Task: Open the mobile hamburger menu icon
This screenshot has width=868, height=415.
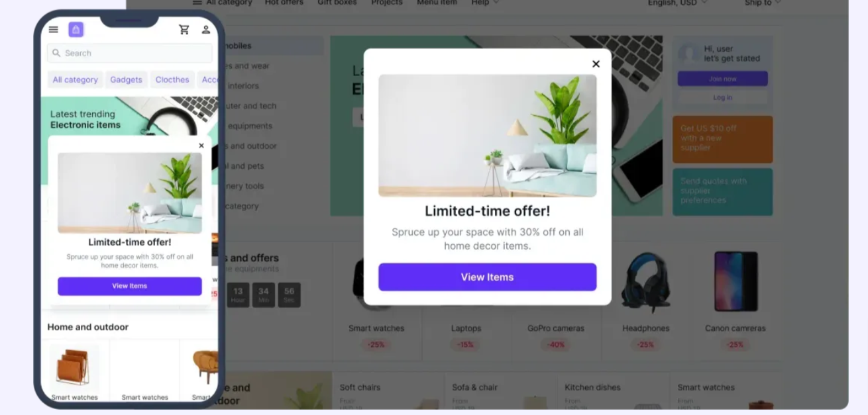Action: [54, 30]
